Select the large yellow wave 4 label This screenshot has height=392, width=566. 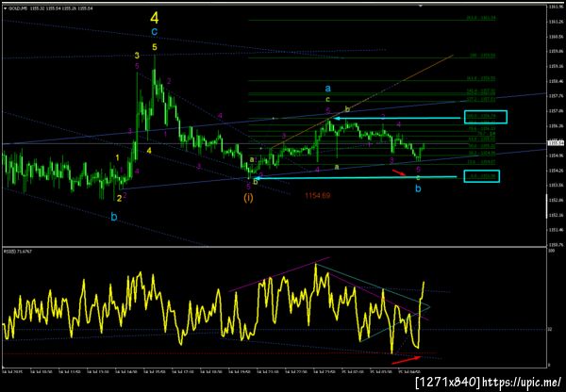[154, 17]
